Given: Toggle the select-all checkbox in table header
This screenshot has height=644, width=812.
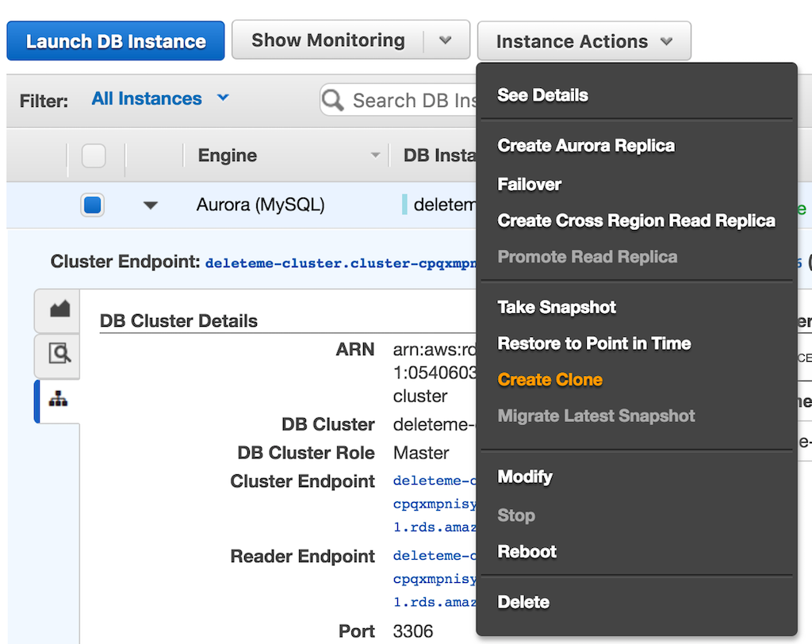Looking at the screenshot, I should click(93, 155).
